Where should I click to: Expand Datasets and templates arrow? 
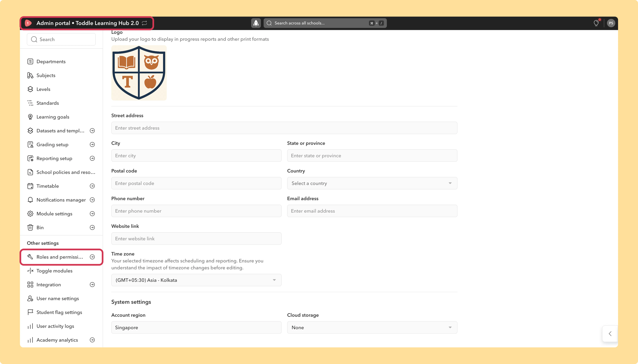click(x=92, y=131)
